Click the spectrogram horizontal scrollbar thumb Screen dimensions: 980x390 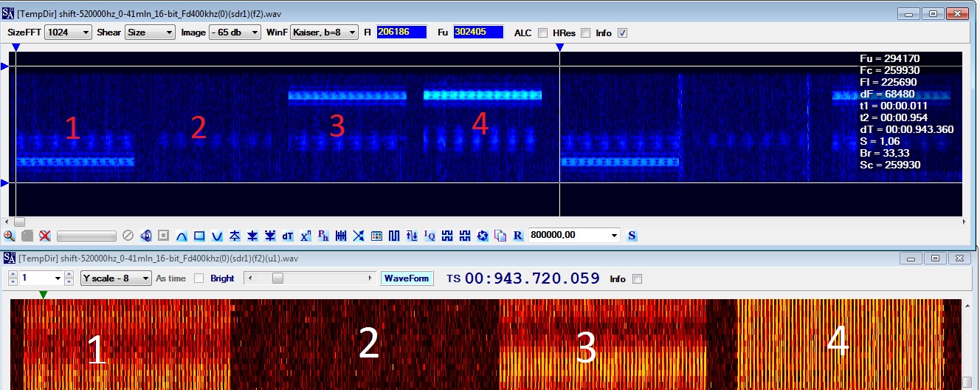coord(19,222)
